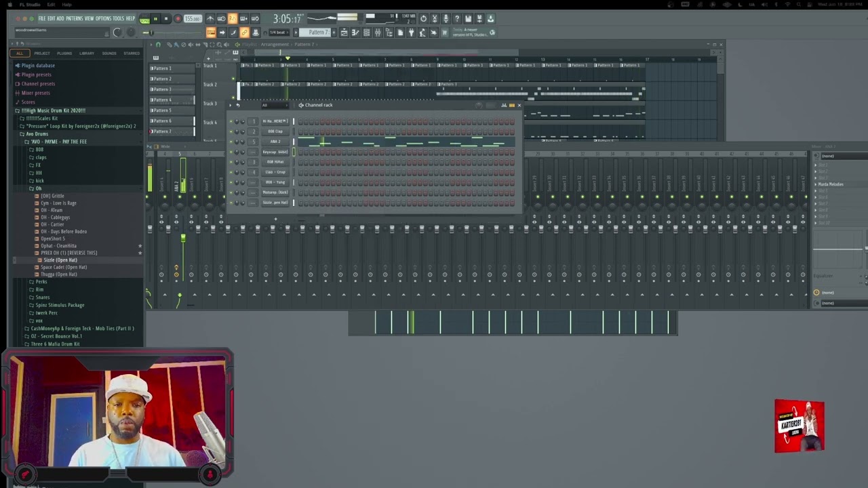Click the Channel rack graph editor icon
This screenshot has width=868, height=488.
(x=504, y=105)
